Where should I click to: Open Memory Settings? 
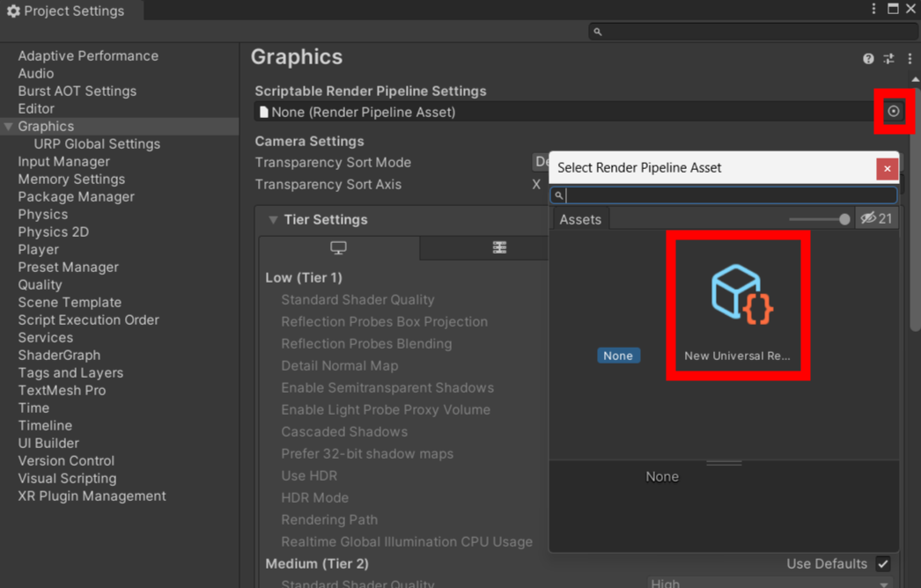click(71, 180)
